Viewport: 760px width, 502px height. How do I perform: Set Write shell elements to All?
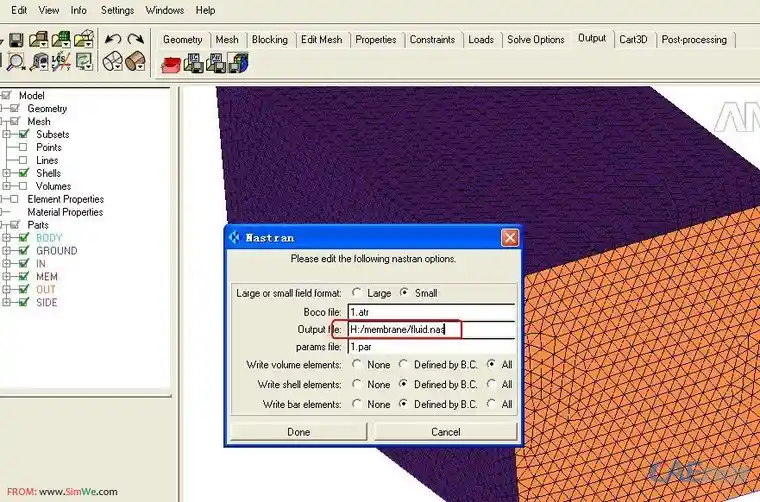pos(491,383)
